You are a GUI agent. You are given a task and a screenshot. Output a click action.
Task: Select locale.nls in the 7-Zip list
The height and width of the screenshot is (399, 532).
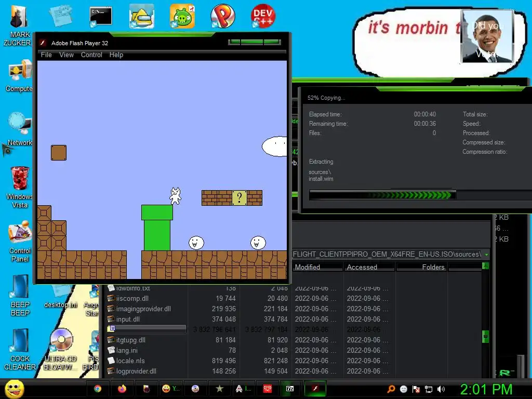(130, 361)
